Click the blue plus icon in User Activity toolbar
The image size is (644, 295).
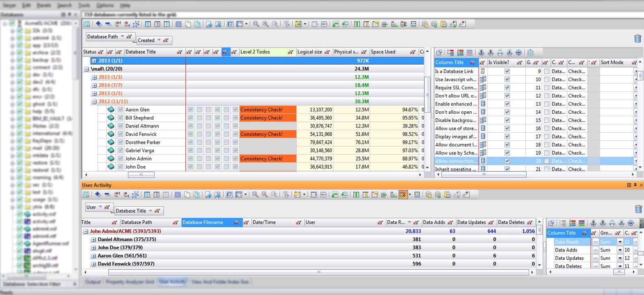98,195
